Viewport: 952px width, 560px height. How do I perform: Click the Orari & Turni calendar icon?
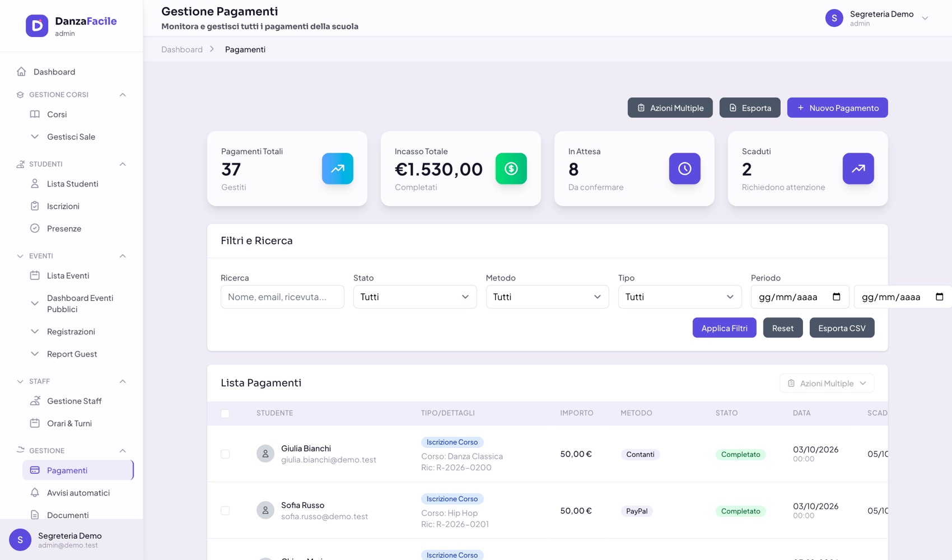[35, 423]
